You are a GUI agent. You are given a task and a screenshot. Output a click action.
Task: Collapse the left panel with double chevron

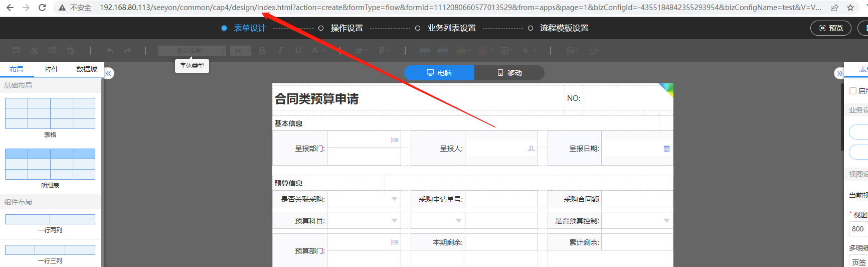(x=109, y=73)
